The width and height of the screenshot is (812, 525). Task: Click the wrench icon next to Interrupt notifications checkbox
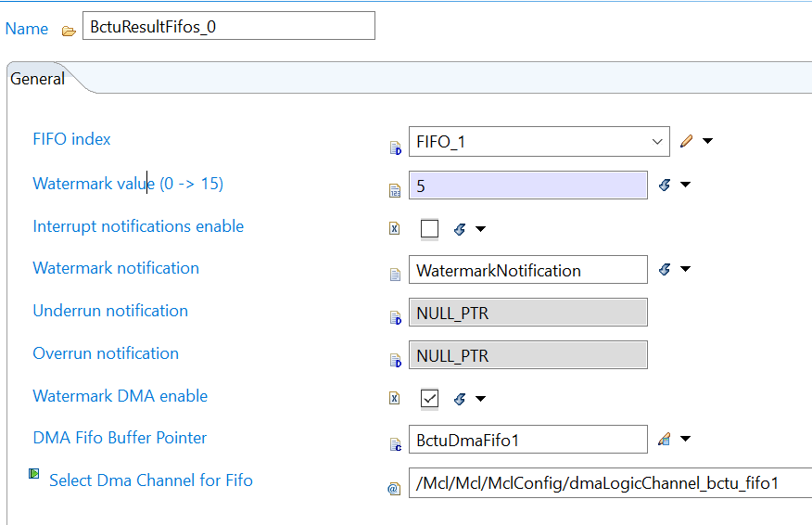click(x=460, y=228)
